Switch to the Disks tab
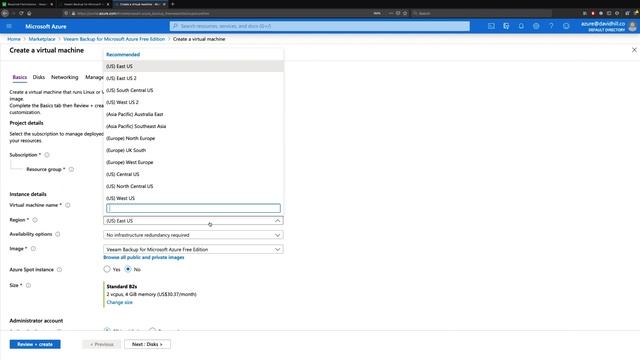The width and height of the screenshot is (640, 360). point(39,77)
